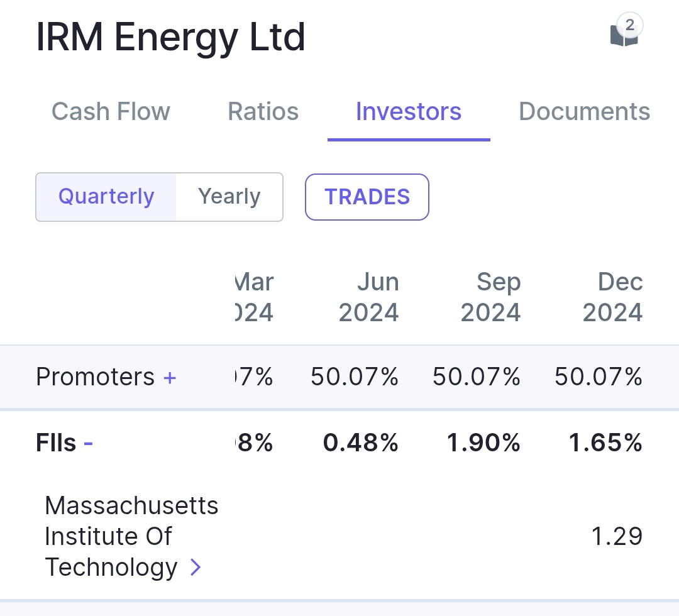Open the Massachusetts Institute Of Technology chevron arrow
This screenshot has height=616, width=679.
(196, 568)
